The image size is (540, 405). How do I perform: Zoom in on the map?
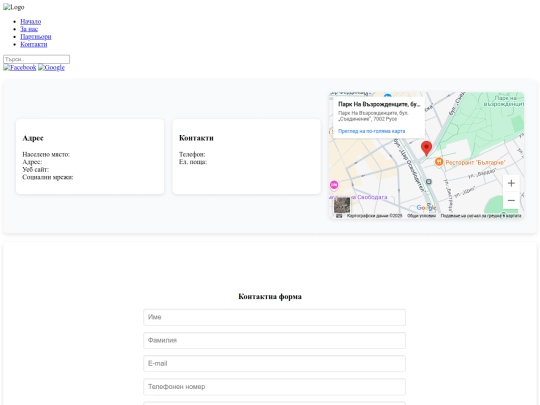pyautogui.click(x=511, y=183)
